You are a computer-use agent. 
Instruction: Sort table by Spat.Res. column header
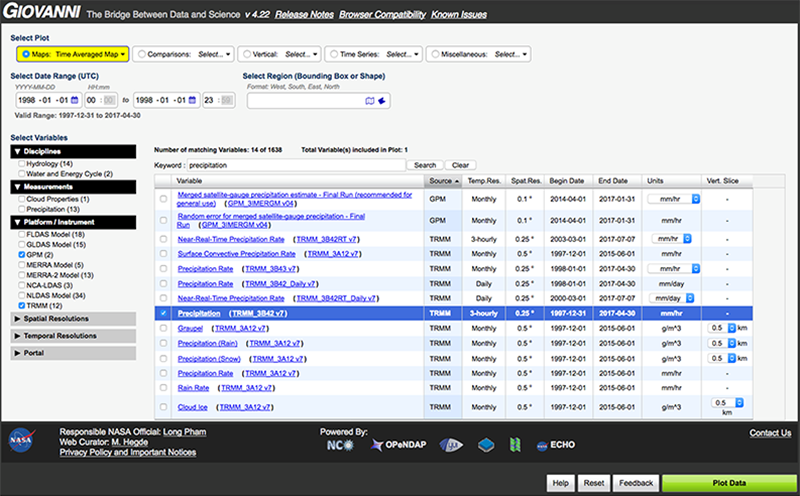[526, 181]
